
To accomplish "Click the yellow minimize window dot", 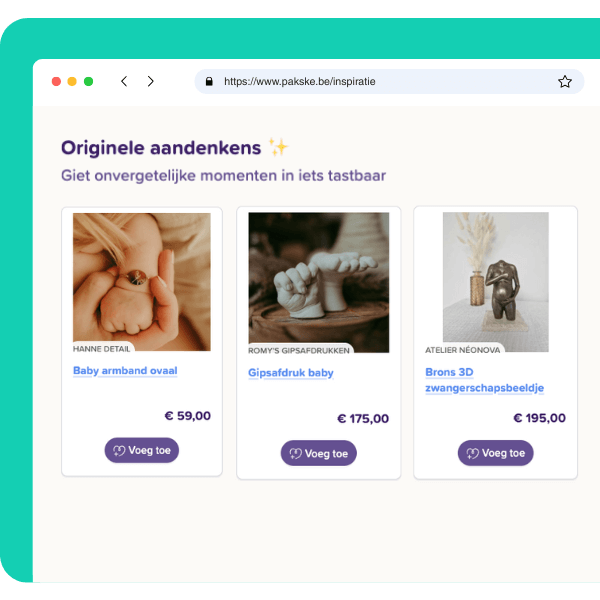I will (x=72, y=81).
